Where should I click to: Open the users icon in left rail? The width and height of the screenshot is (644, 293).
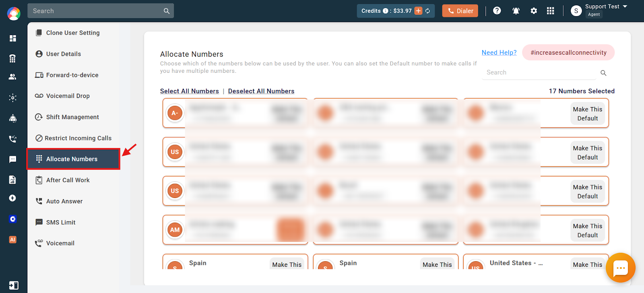click(13, 76)
